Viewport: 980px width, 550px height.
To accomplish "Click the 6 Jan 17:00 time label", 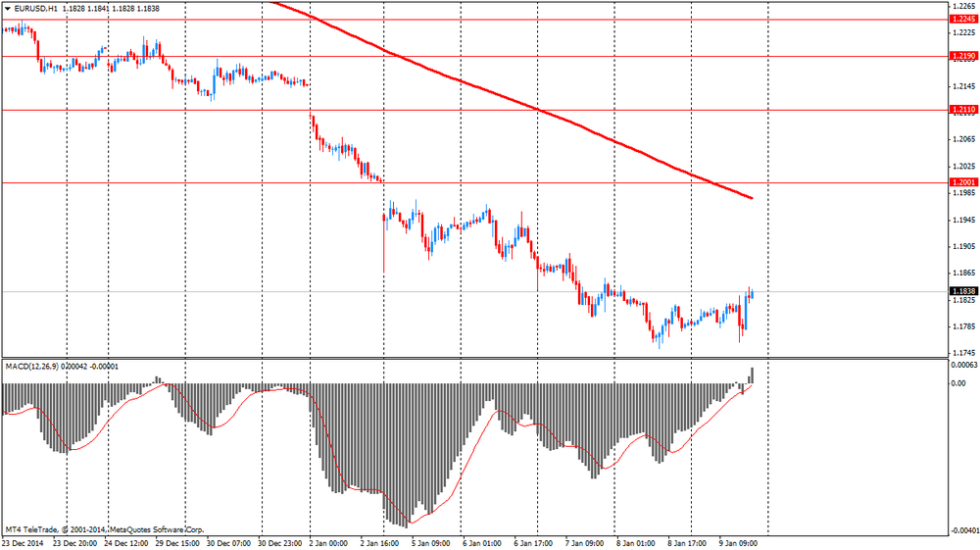I will [x=533, y=543].
